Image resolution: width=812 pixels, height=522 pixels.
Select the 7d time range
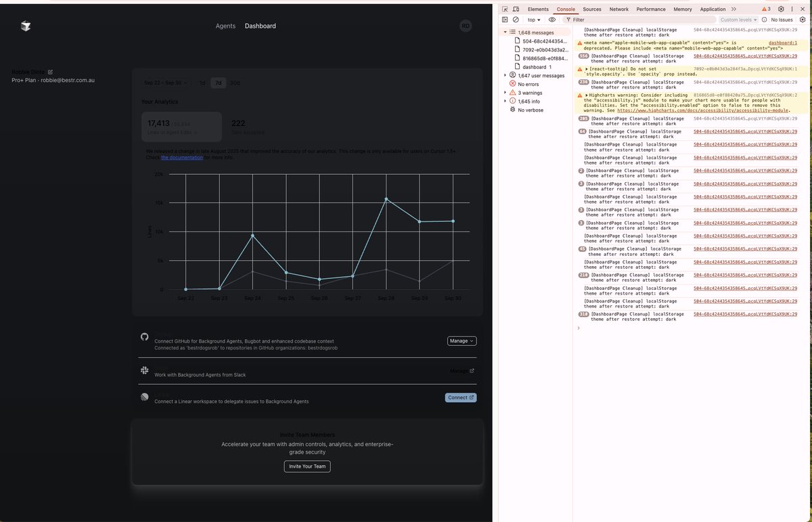click(218, 83)
